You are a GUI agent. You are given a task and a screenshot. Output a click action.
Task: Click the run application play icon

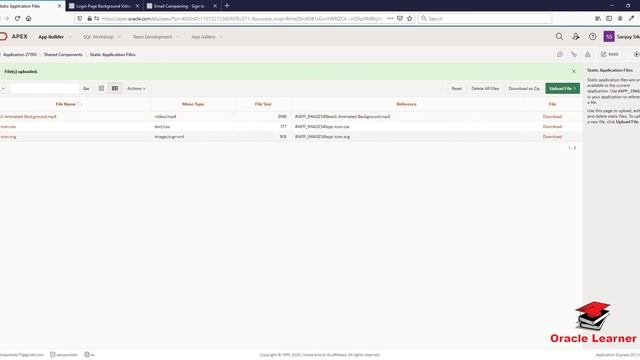click(636, 54)
